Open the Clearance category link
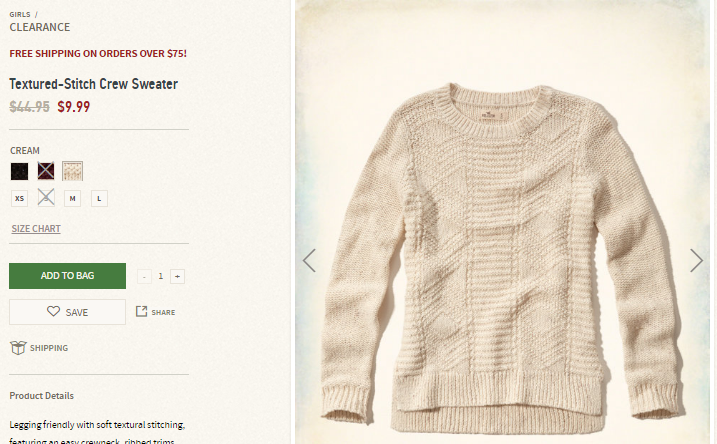This screenshot has height=444, width=717. 40,27
